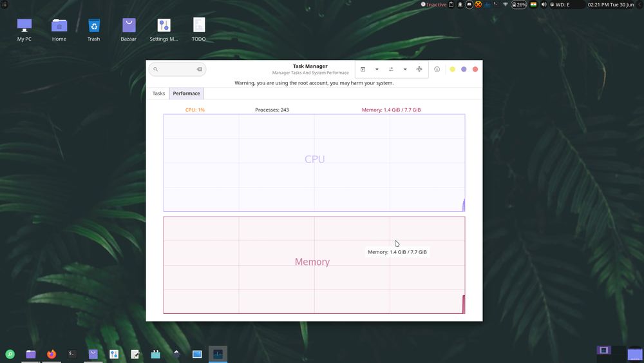Open the notifications bell in top panel
Viewport: 644px width, 363px height.
460,5
